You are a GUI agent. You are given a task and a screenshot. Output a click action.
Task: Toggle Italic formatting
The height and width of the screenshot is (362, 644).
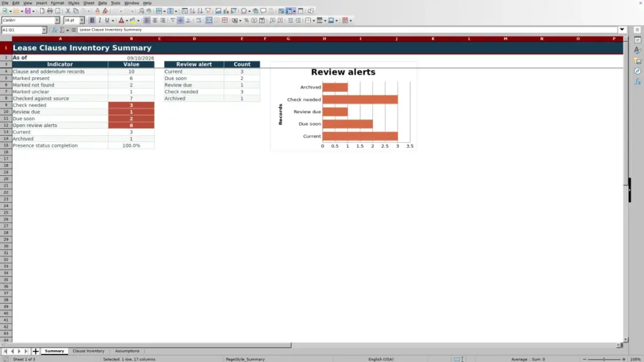click(100, 20)
